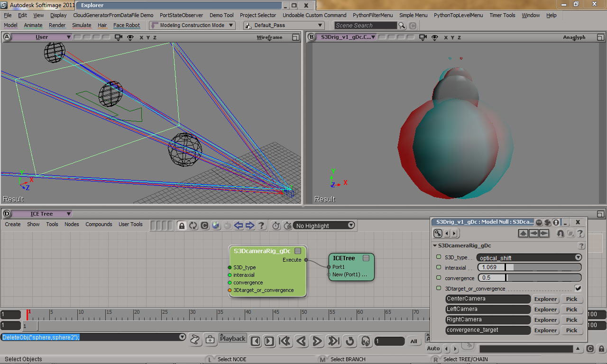Step to next frame button
This screenshot has height=364, width=607.
pyautogui.click(x=269, y=341)
